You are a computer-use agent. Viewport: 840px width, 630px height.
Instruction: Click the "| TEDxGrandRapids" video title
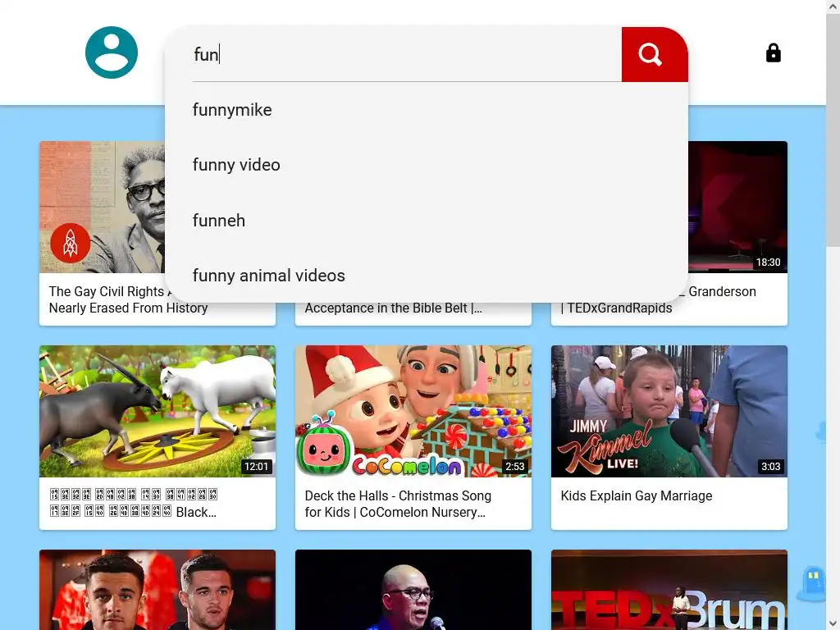click(x=616, y=308)
